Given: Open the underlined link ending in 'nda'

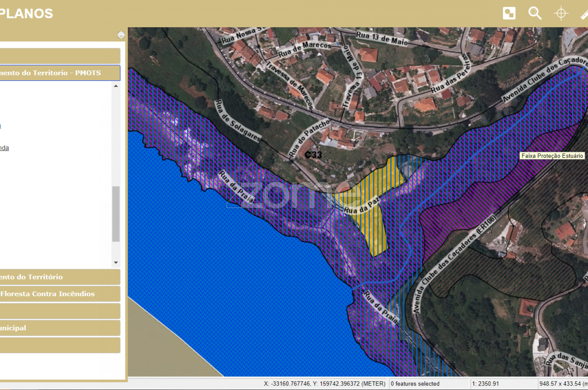Looking at the screenshot, I should click(4, 148).
